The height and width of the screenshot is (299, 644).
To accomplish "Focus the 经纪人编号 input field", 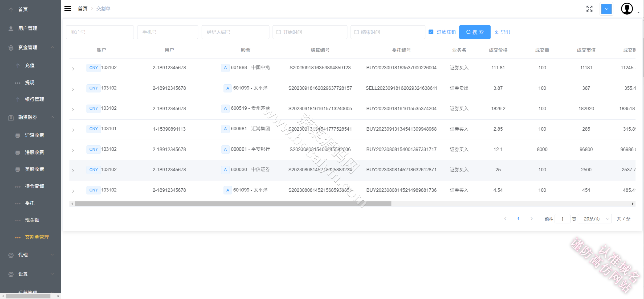I will coord(235,32).
